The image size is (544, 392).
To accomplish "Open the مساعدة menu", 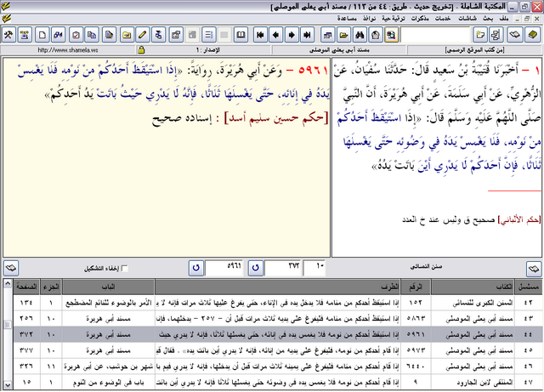I will (347, 19).
